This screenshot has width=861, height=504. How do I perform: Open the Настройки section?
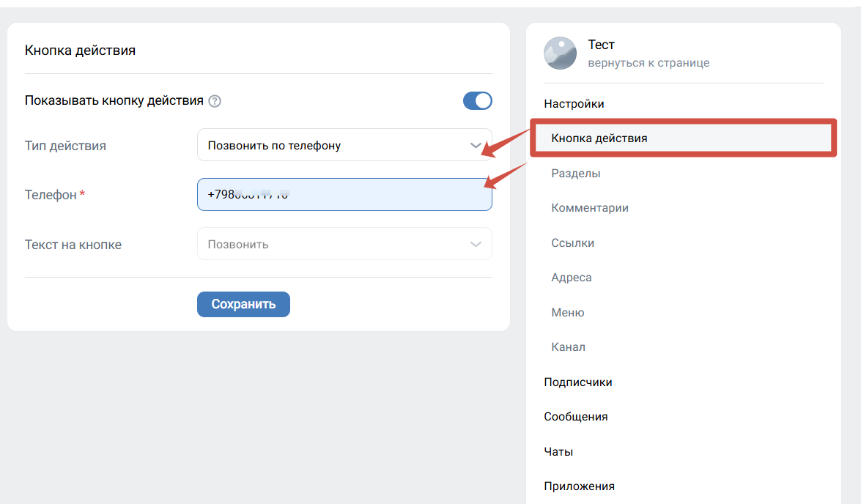574,104
